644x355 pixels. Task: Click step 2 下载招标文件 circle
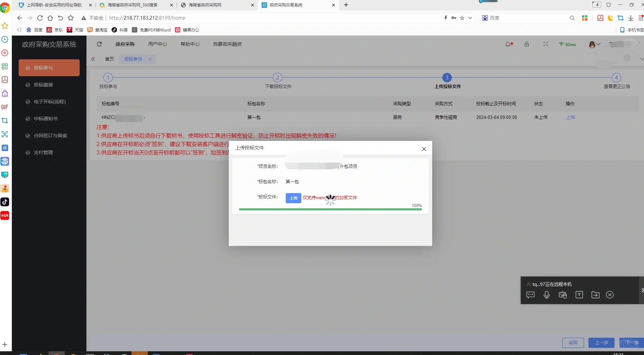(x=278, y=78)
